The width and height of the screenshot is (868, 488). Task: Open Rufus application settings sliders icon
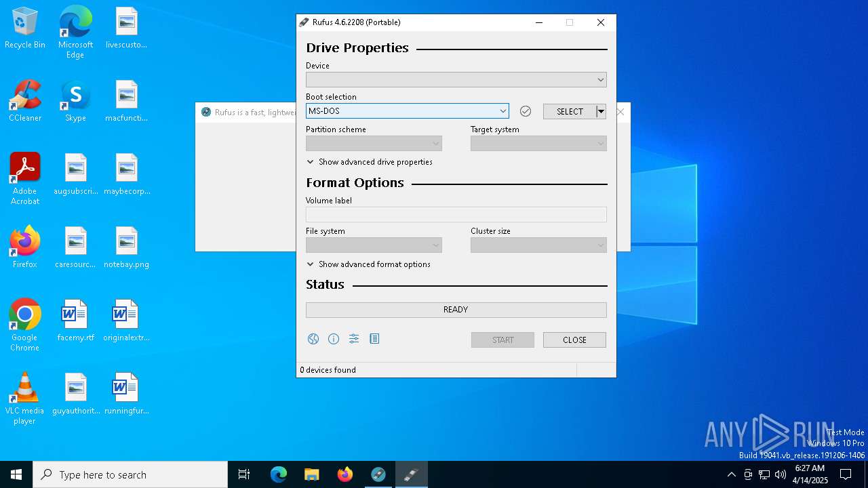(354, 339)
